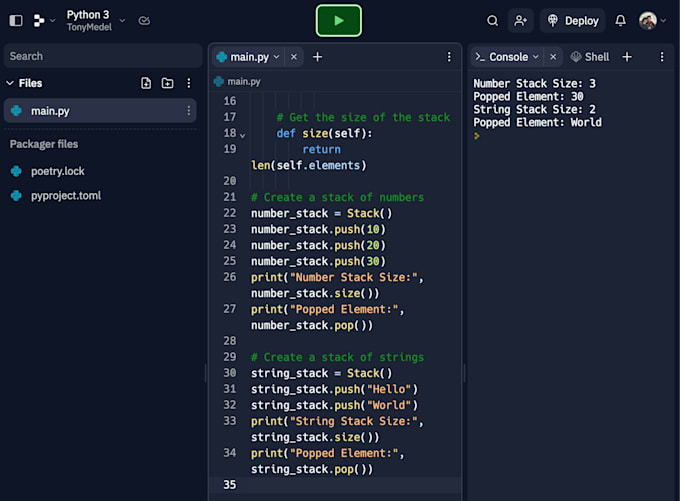Viewport: 680px width, 501px height.
Task: Click the 'Create a stack of numbers' comment
Action: pyautogui.click(x=337, y=197)
